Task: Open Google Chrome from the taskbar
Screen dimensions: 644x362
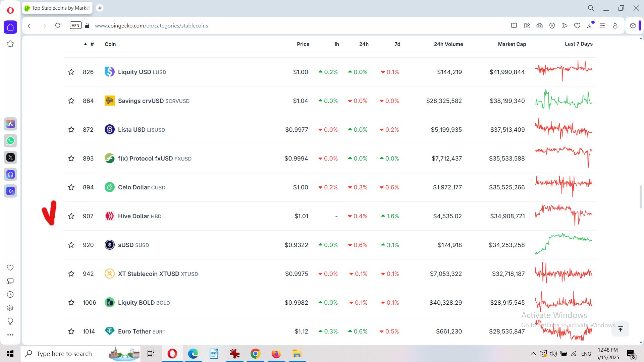Action: point(255,354)
